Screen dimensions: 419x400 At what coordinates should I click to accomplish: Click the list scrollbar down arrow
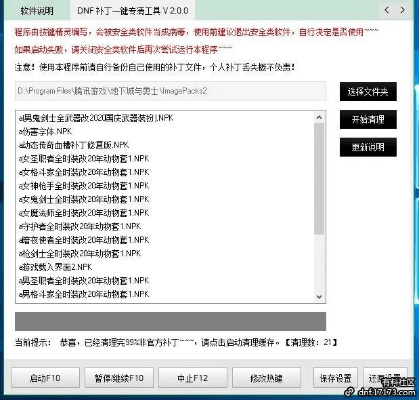(319, 297)
